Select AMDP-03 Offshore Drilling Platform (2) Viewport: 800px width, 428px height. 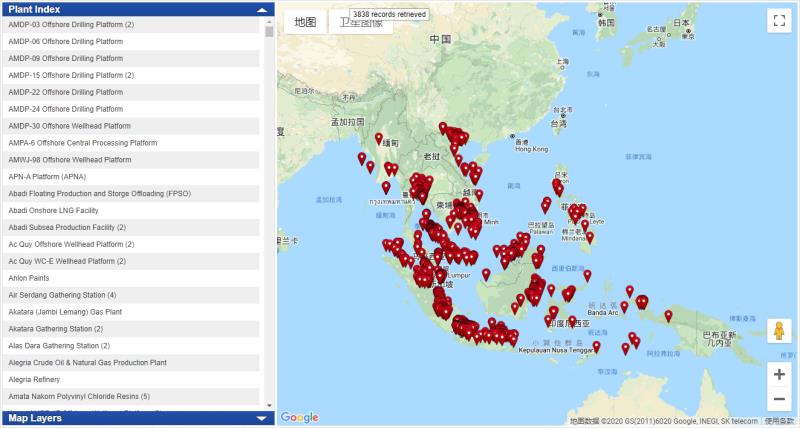tap(71, 24)
